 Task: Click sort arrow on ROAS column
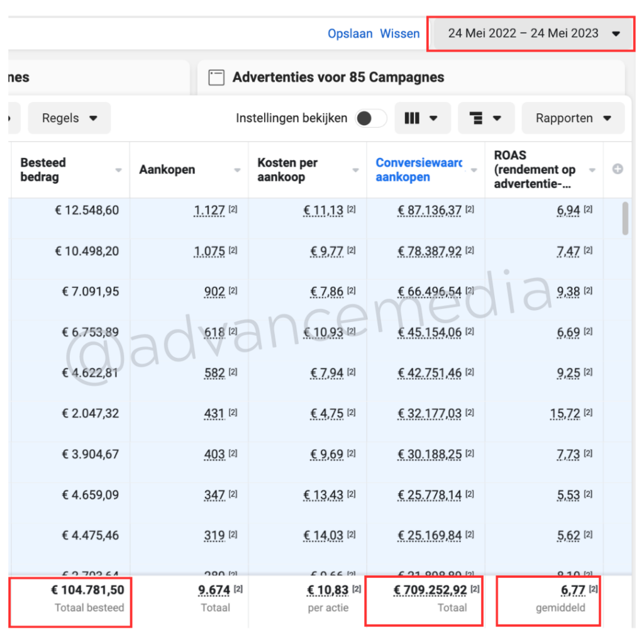(592, 170)
